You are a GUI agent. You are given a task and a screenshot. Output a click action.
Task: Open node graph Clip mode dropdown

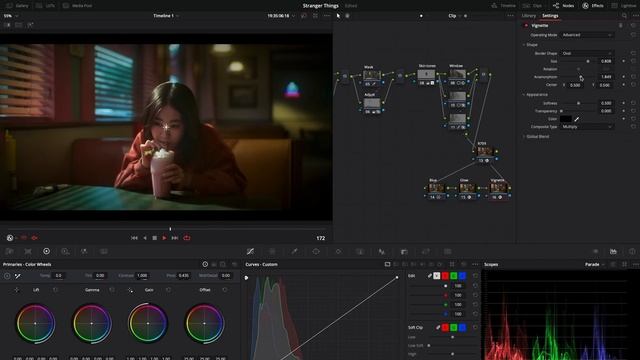coord(454,16)
